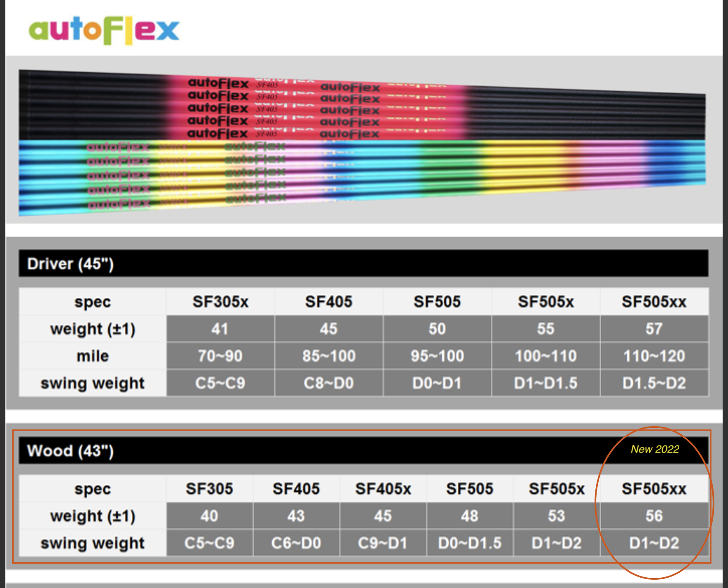Click swing weight D1~D1.5
Viewport: 728px width, 588px height.
(546, 383)
